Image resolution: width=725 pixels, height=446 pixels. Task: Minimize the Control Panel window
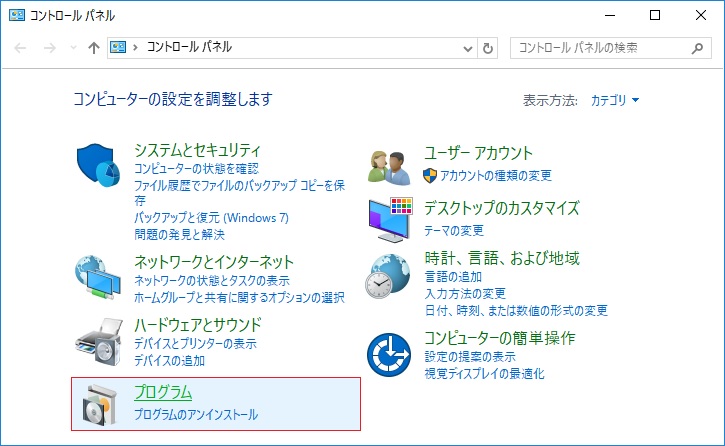[x=610, y=15]
